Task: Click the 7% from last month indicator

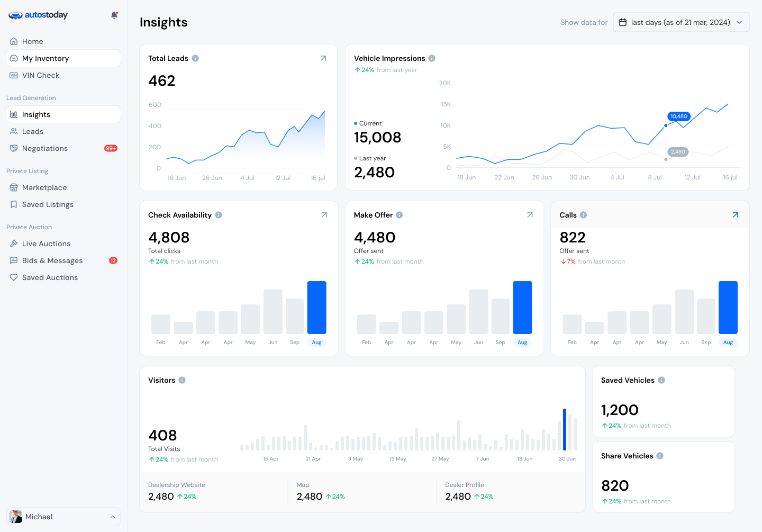Action: [592, 262]
